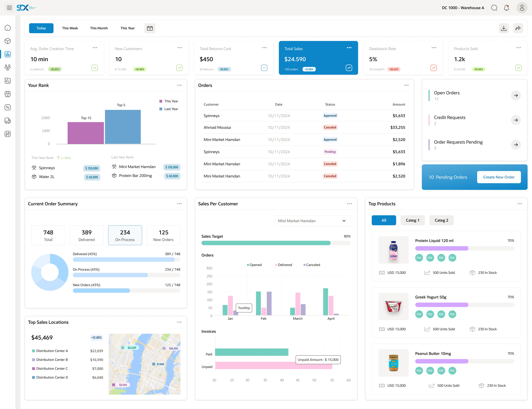Switch to the This Week tab
Screen dimensions: 532x409
[70, 28]
